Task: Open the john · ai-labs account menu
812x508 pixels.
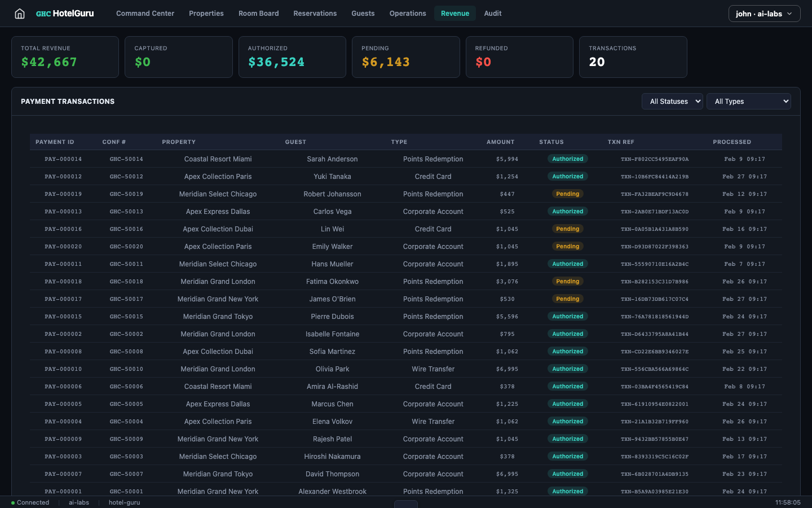Action: click(x=764, y=13)
